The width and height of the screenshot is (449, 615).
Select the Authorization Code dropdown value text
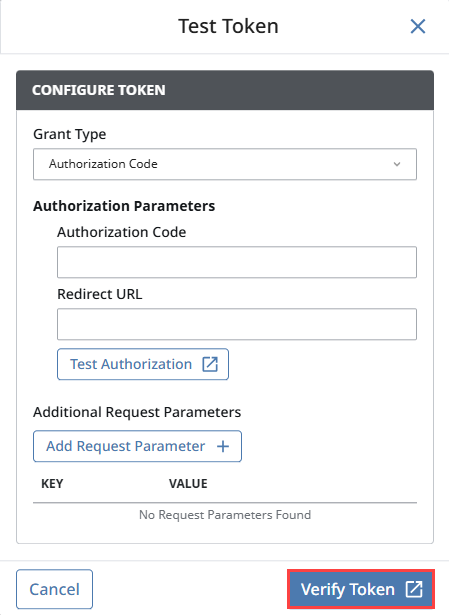coord(103,164)
